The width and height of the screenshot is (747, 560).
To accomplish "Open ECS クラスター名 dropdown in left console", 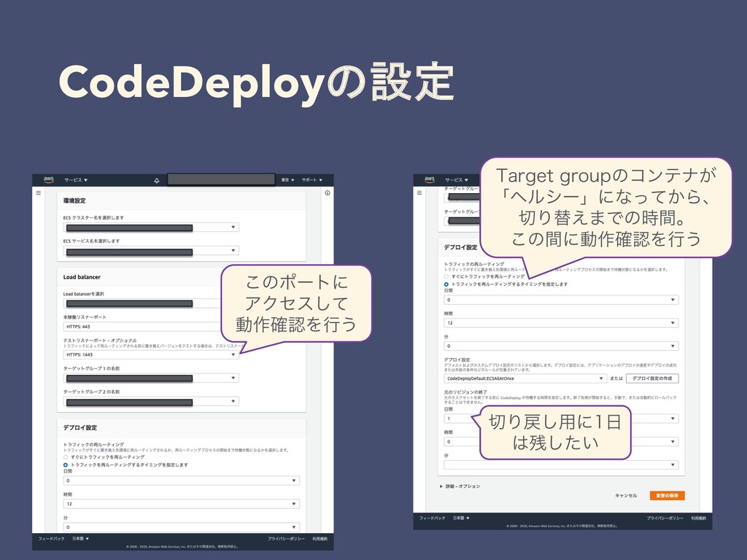I will tap(151, 227).
